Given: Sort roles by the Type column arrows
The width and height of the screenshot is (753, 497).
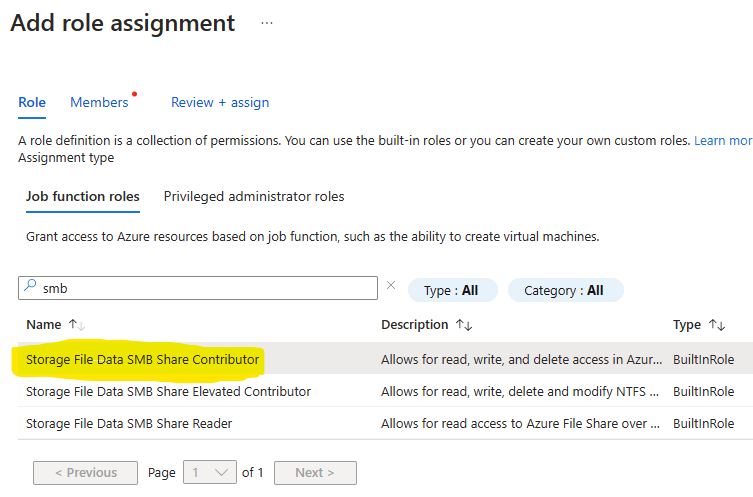Looking at the screenshot, I should pos(717,325).
